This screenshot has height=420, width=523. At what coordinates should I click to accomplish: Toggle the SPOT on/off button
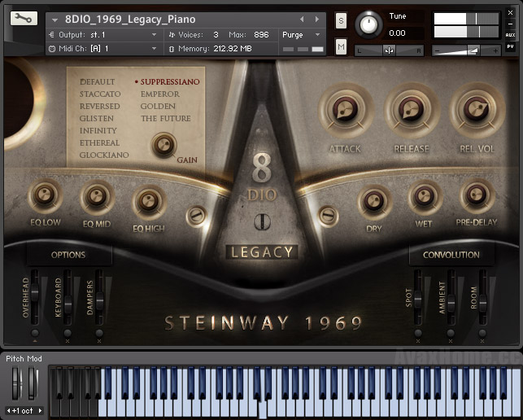[x=418, y=333]
